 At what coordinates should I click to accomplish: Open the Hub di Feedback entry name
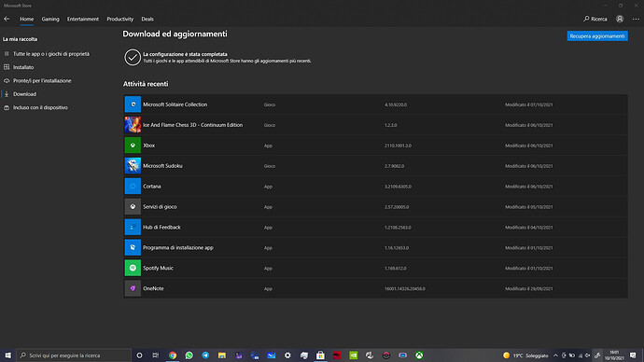pos(161,227)
